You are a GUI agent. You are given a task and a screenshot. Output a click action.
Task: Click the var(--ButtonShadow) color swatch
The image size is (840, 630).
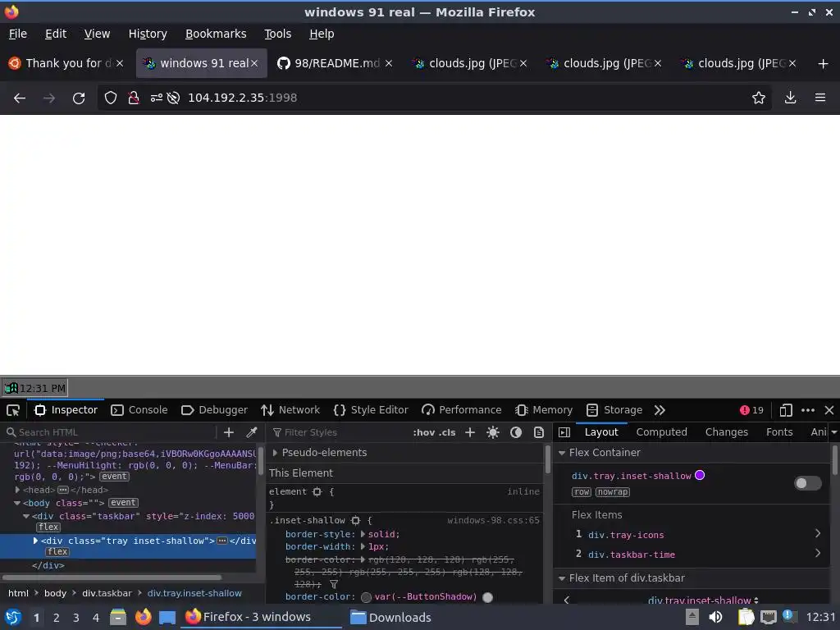tap(367, 597)
